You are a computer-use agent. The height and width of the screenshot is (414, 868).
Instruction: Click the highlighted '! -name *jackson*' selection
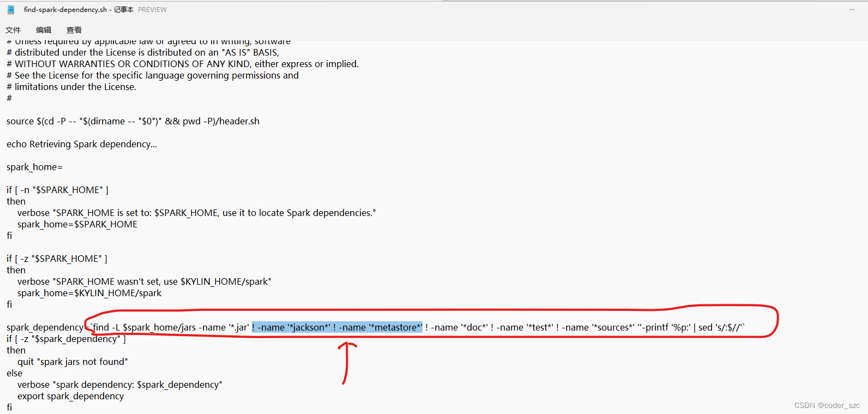tap(337, 327)
